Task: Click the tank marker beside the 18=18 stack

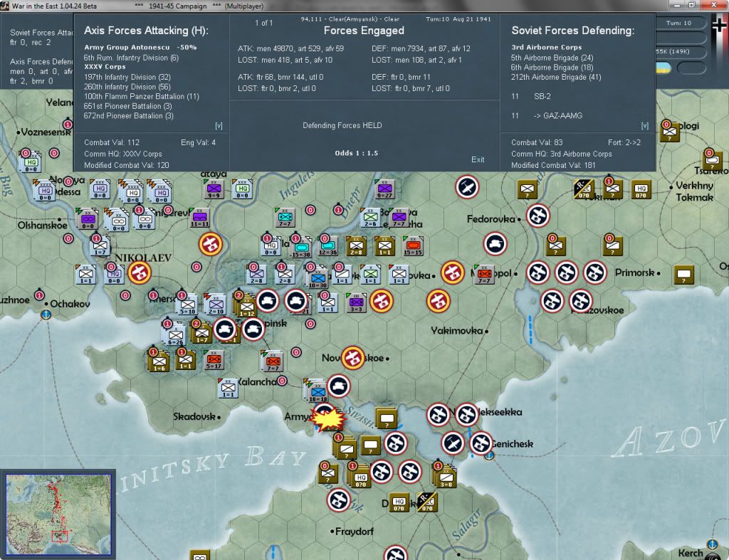Action: (338, 386)
